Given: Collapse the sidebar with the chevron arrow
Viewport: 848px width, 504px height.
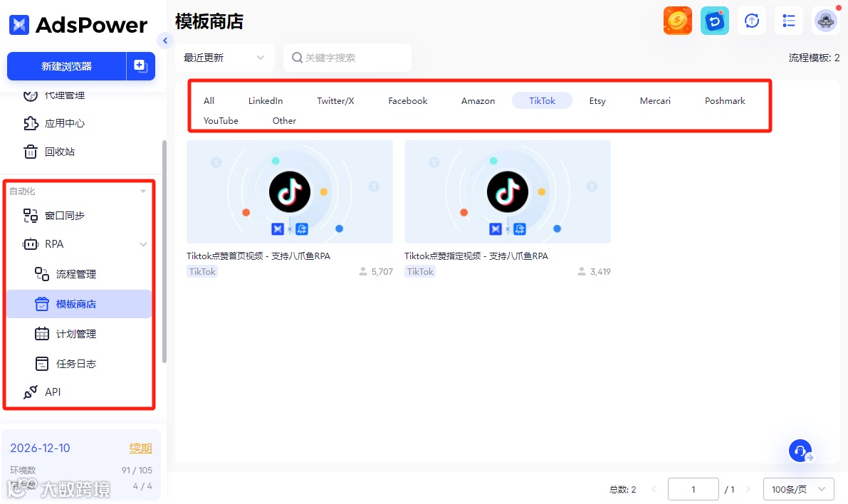Looking at the screenshot, I should coord(165,41).
